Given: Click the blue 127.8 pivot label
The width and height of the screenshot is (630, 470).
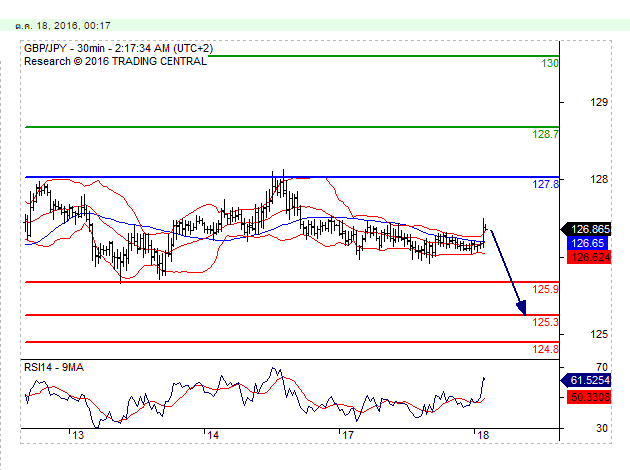Looking at the screenshot, I should [545, 184].
